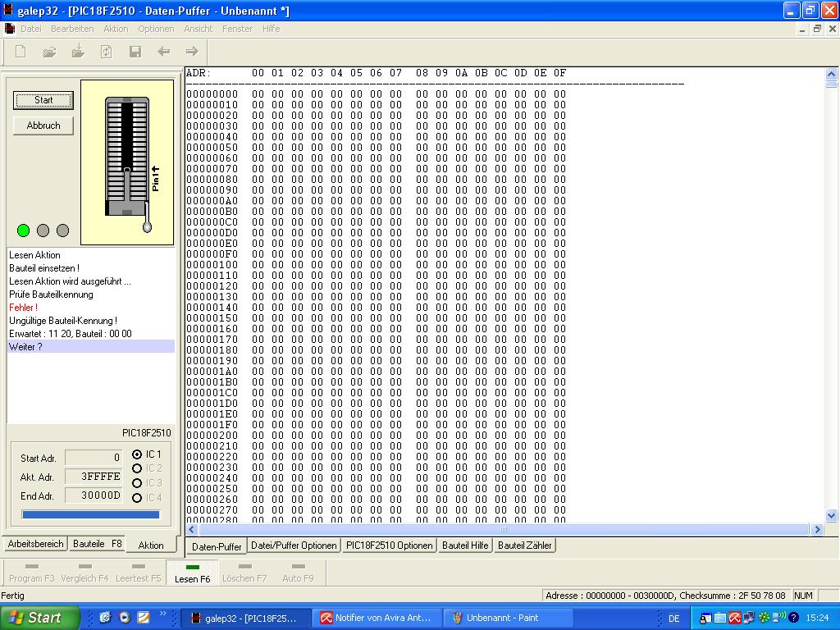840x630 pixels.
Task: Open Internet Explorer from quick launch
Action: 105,618
